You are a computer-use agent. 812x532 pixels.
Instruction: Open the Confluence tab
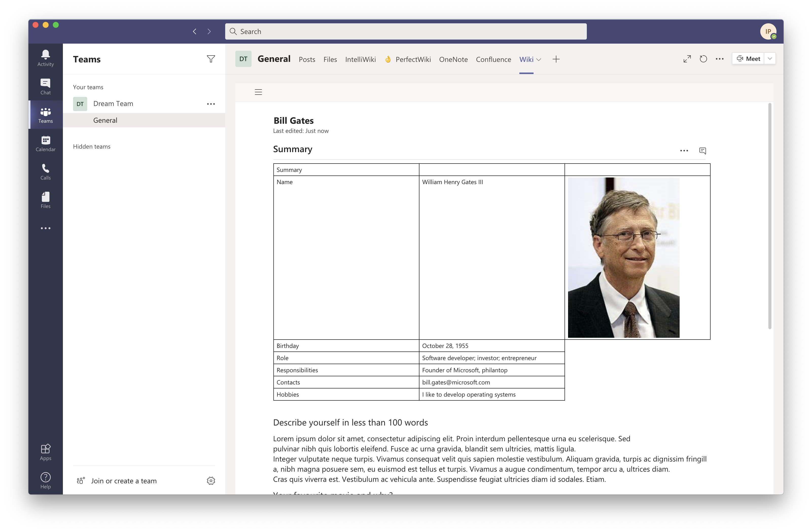click(493, 59)
